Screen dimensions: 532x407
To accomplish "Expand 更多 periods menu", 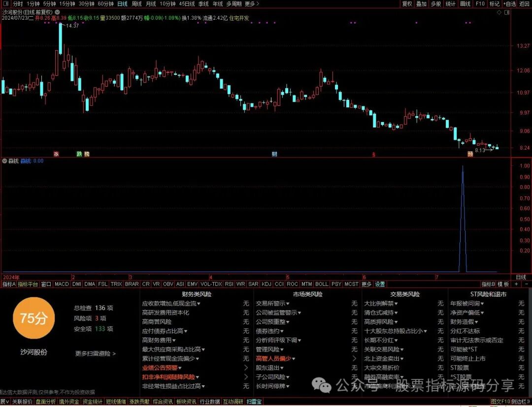I will pos(252,4).
